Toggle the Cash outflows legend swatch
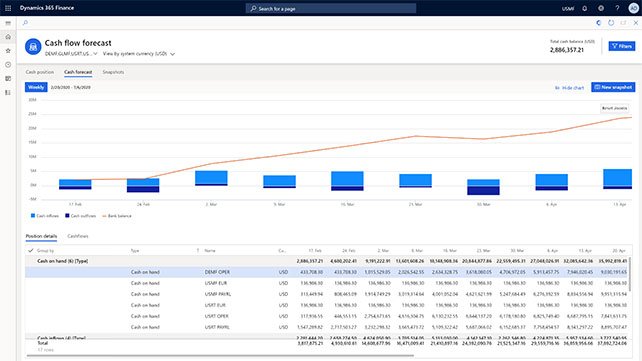This screenshot has height=361, width=642. [67, 216]
